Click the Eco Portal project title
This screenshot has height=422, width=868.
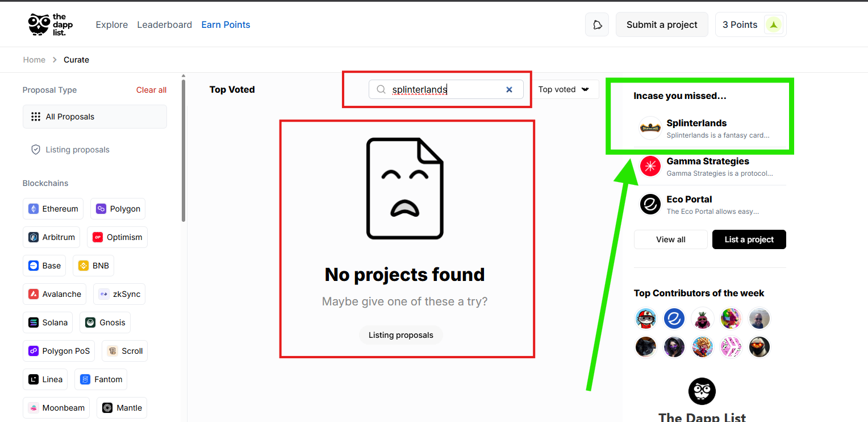[x=690, y=199]
